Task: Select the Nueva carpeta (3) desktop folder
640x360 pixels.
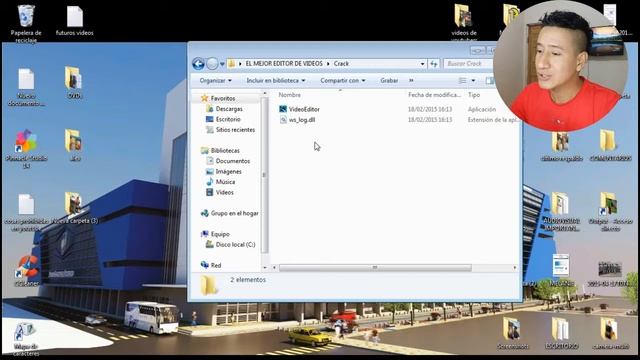Action: [74, 208]
